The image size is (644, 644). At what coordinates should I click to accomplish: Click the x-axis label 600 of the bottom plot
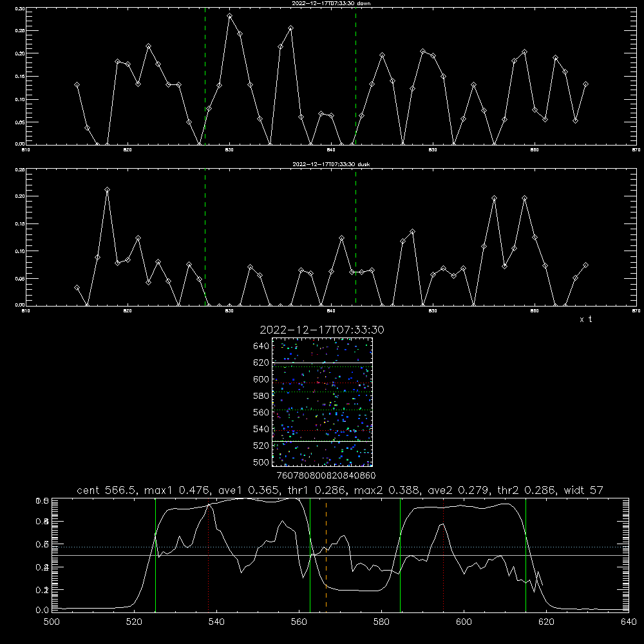[464, 622]
